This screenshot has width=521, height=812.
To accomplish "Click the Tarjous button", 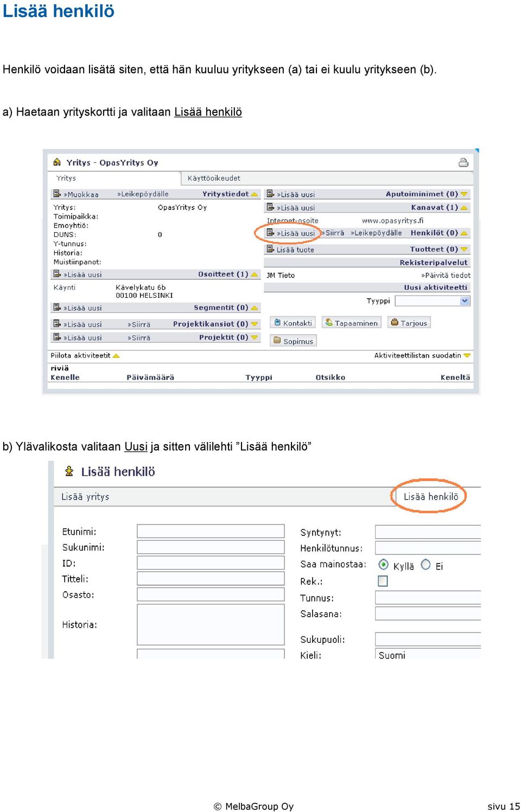I will point(409,323).
